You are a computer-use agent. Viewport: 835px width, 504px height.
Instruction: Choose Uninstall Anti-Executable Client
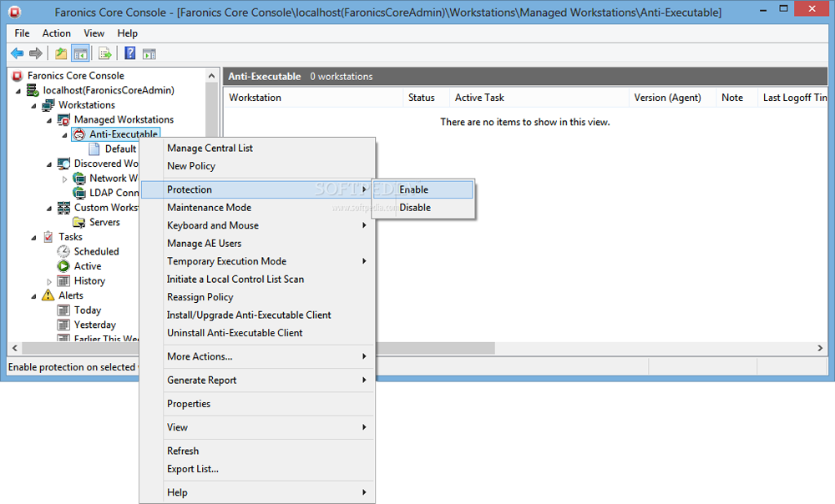point(258,333)
